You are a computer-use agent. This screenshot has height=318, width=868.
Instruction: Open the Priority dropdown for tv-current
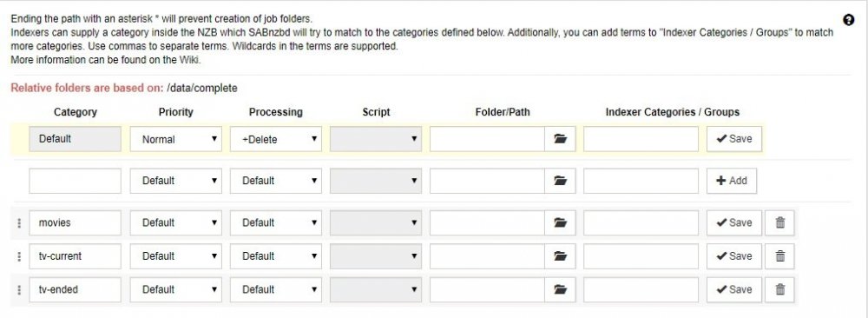176,256
